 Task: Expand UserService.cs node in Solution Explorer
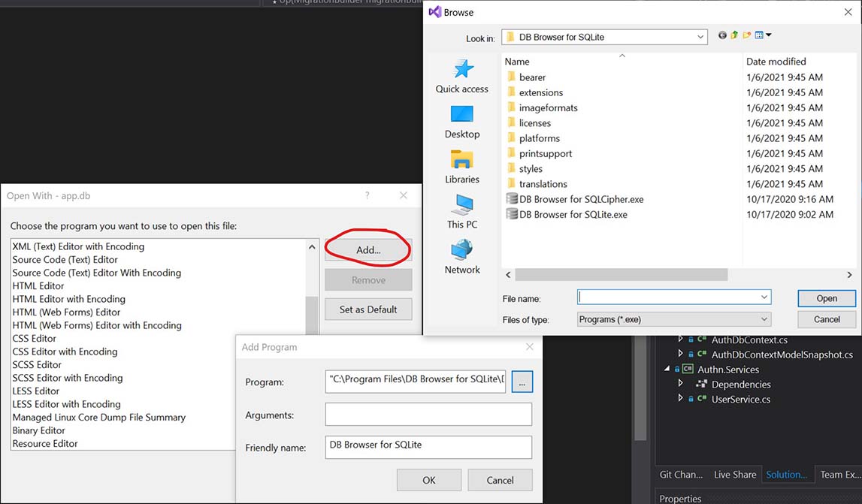(x=681, y=399)
